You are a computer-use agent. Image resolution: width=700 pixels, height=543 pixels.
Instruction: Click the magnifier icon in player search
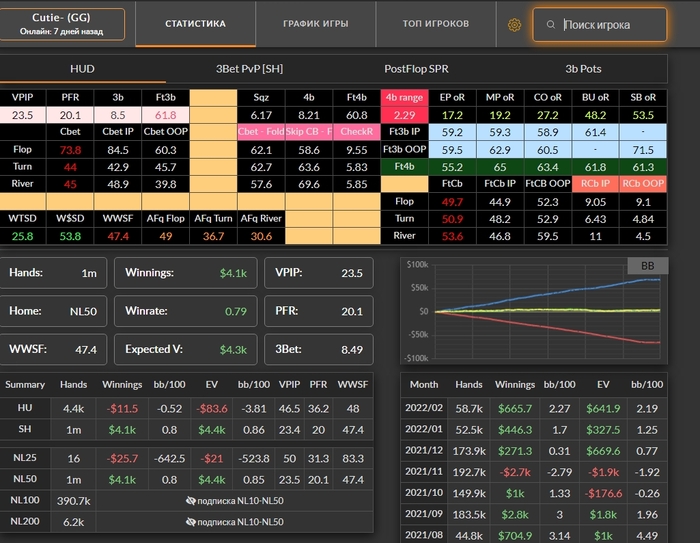pyautogui.click(x=551, y=24)
